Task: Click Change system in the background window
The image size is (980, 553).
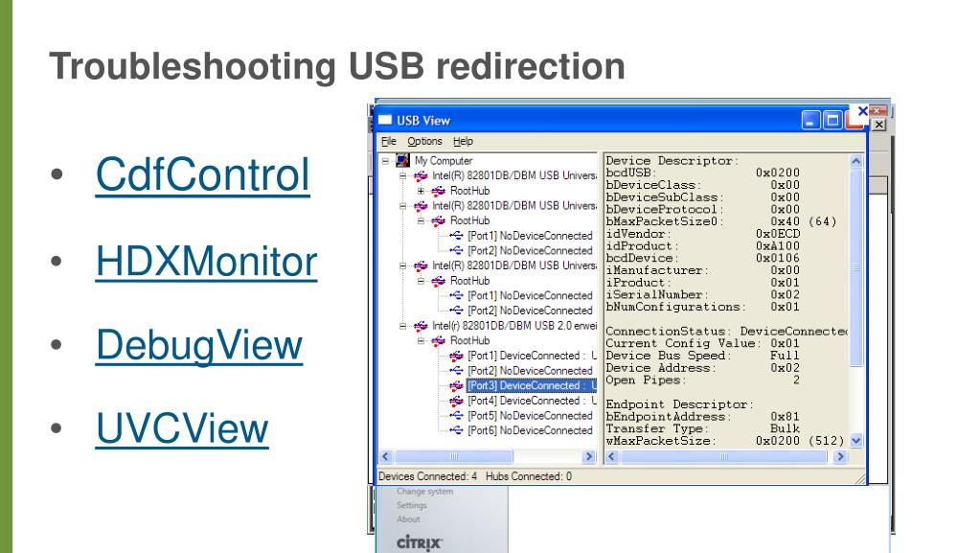Action: pos(425,492)
